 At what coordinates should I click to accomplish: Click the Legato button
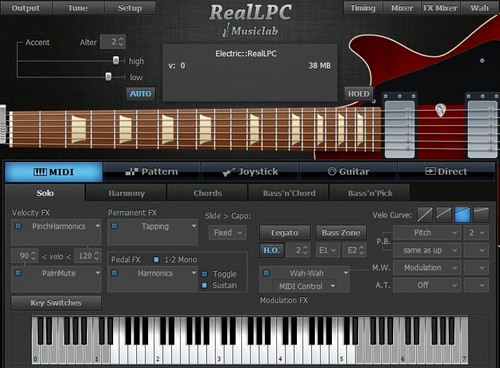pos(285,233)
